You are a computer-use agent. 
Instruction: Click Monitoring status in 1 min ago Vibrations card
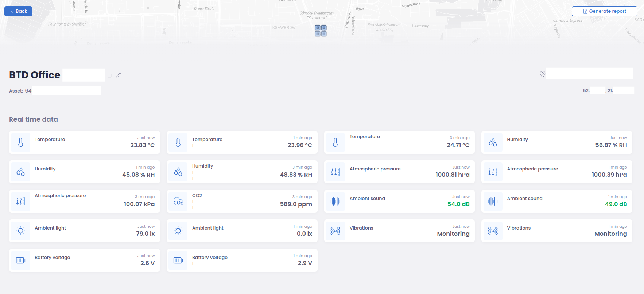pyautogui.click(x=611, y=234)
